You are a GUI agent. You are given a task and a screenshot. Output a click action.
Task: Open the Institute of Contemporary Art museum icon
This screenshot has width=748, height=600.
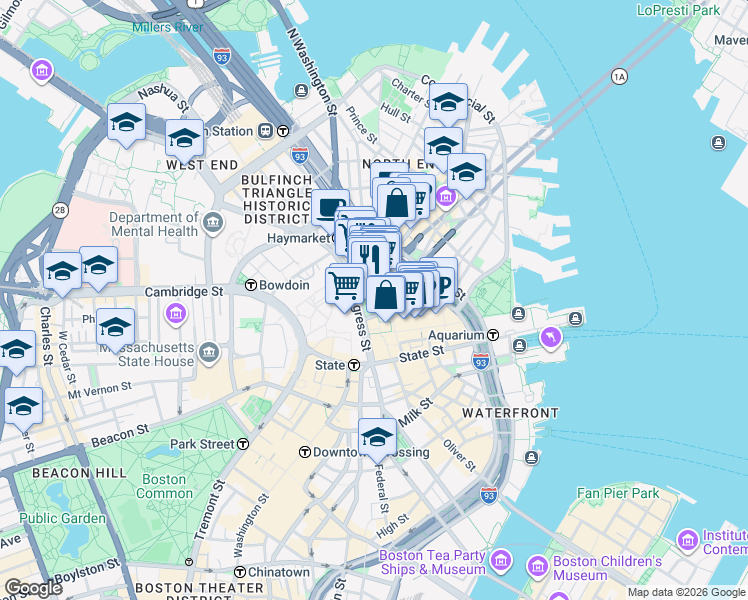click(x=688, y=541)
